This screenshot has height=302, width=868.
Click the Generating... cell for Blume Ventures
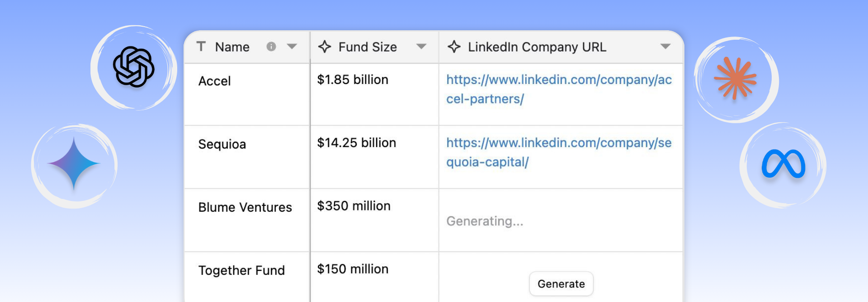click(x=485, y=221)
